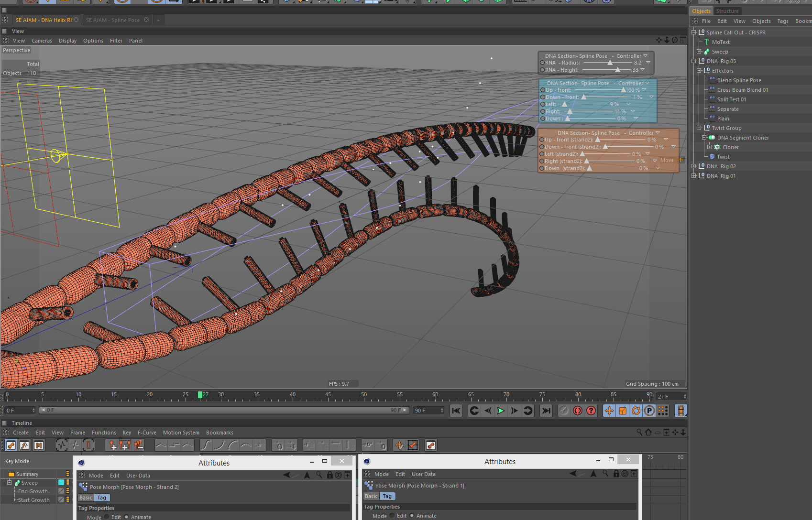Screen dimensions: 812x520
Task: Open the Basic tab of Strand 2 Pose Morph
Action: (86, 498)
